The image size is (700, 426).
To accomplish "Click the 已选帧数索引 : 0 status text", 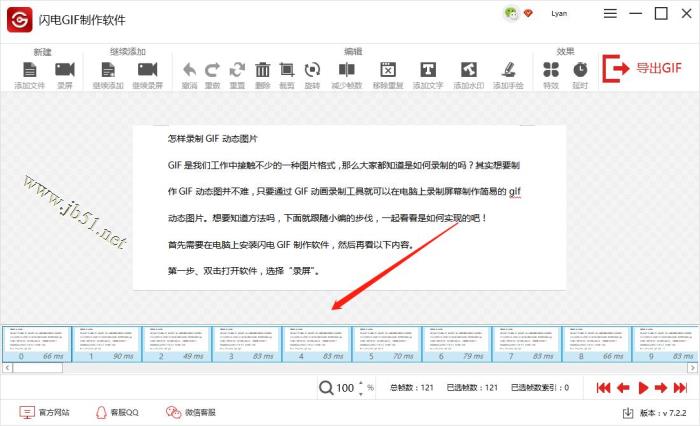I will point(540,388).
